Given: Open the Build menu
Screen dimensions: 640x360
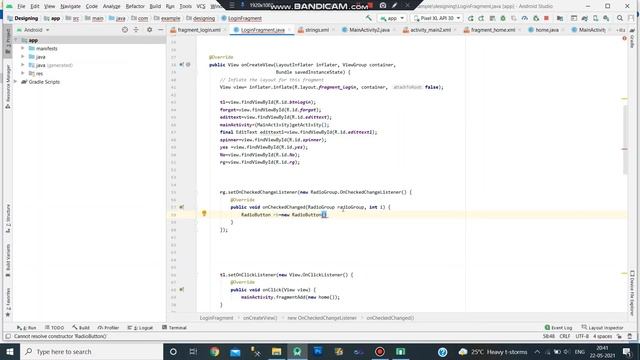Looking at the screenshot, I should click(x=155, y=6).
